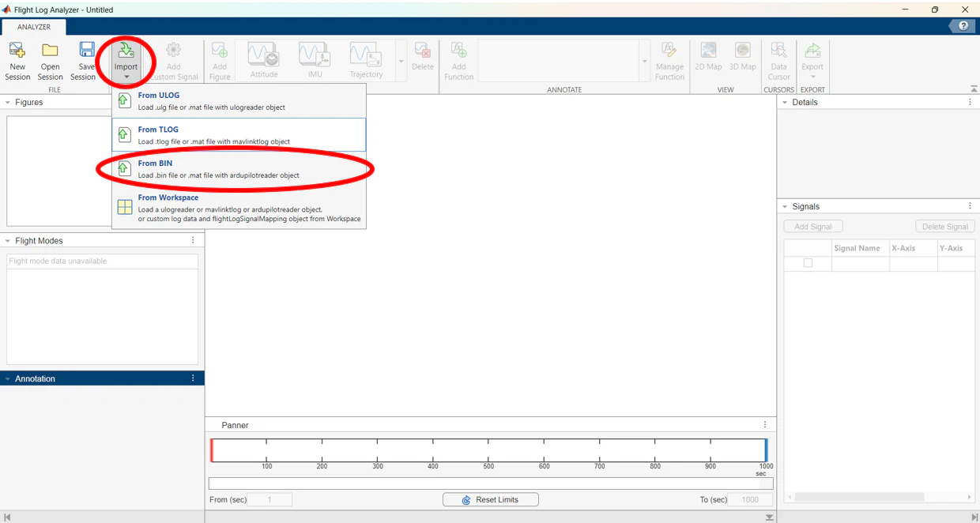Tick the checkbox in the signals table row
Viewport: 980px width, 523px height.
coord(808,263)
